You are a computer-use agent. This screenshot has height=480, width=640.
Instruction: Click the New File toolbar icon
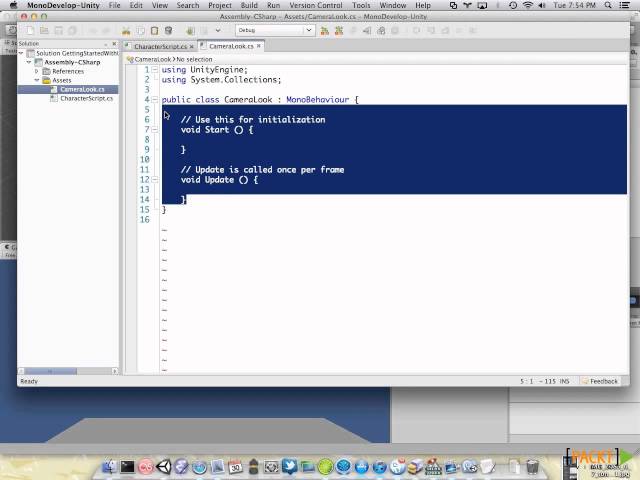click(30, 31)
